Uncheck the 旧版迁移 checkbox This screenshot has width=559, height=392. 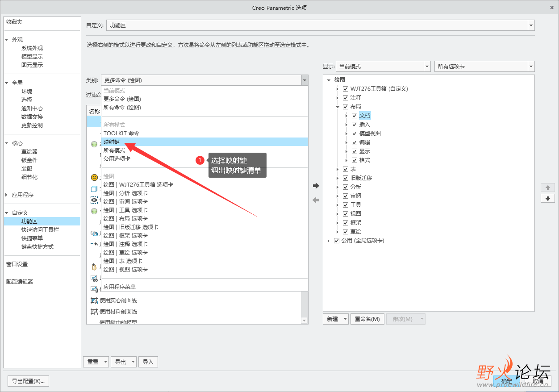pyautogui.click(x=346, y=178)
